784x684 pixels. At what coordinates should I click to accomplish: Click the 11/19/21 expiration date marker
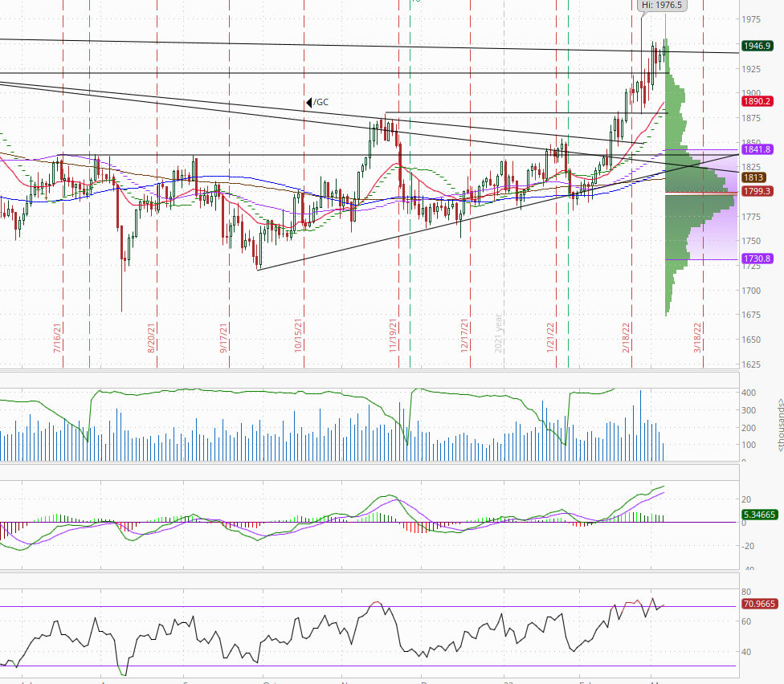tap(394, 336)
